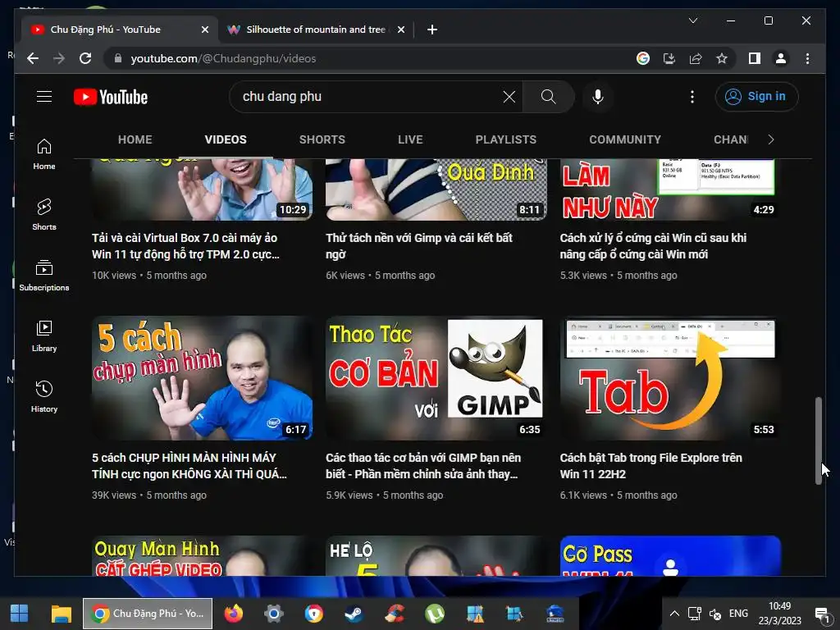Open the YouTube hamburger guide menu
The width and height of the screenshot is (840, 630).
click(44, 97)
